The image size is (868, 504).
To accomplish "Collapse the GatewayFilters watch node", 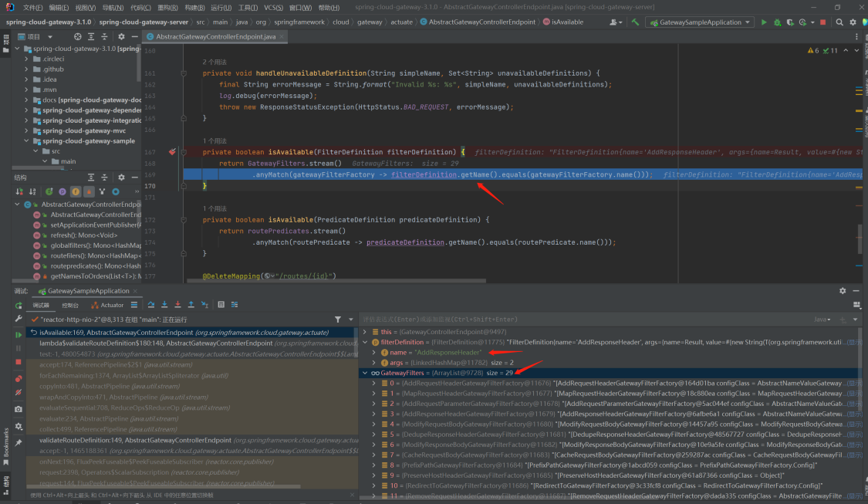I will (x=365, y=373).
